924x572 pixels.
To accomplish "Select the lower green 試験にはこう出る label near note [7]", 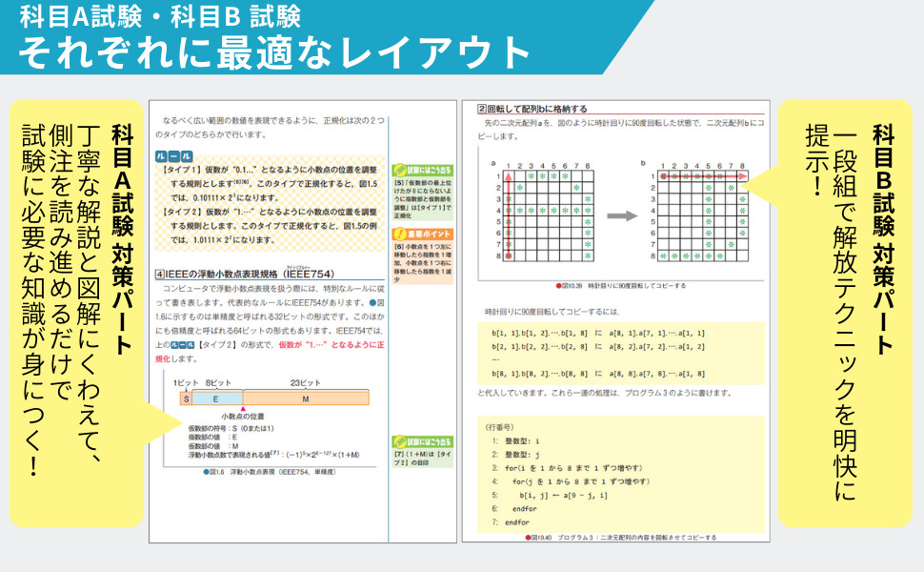I will [421, 441].
